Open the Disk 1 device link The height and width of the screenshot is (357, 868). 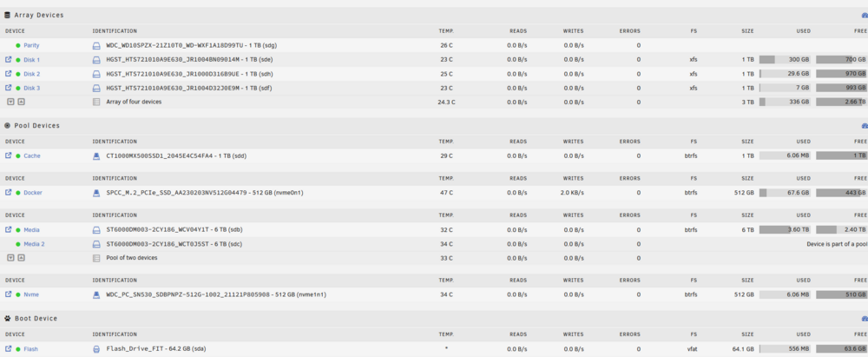click(31, 60)
